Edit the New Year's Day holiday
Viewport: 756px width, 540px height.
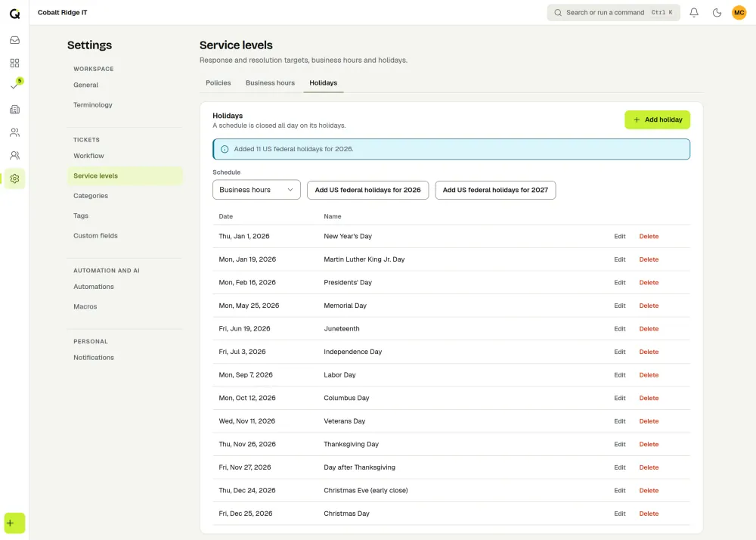(x=620, y=236)
